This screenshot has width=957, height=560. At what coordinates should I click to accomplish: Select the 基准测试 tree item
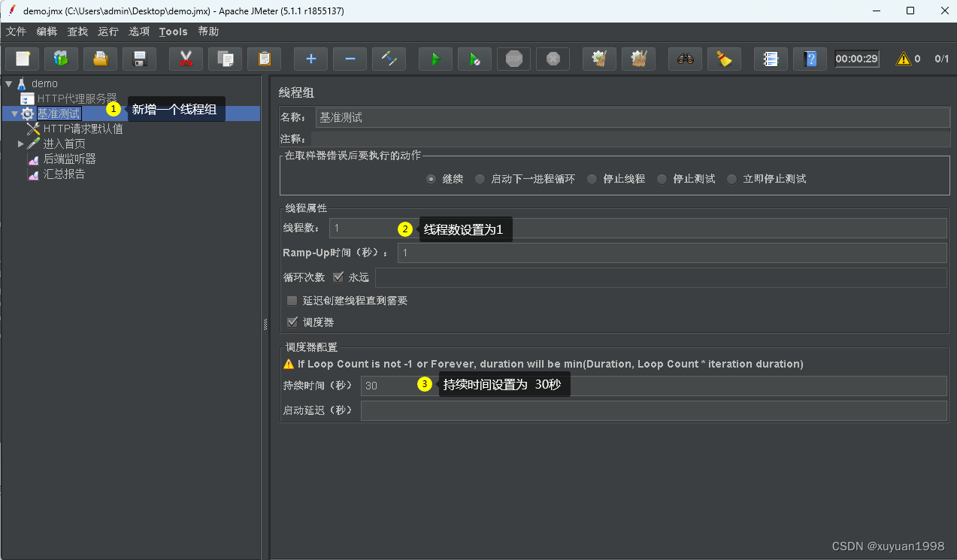coord(59,114)
